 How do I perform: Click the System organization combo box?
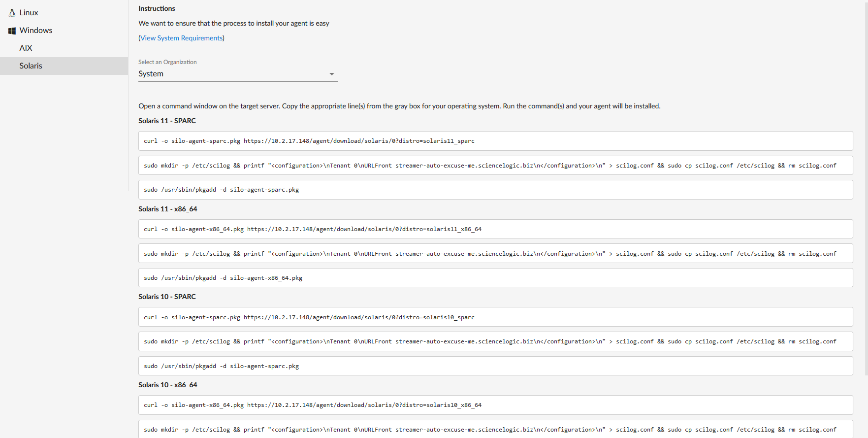point(231,74)
